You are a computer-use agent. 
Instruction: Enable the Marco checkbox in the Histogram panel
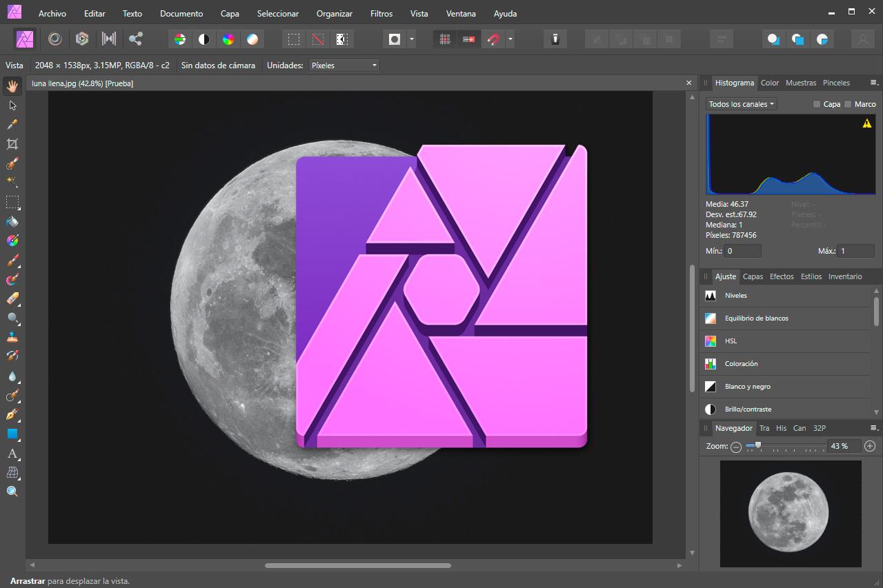click(848, 104)
